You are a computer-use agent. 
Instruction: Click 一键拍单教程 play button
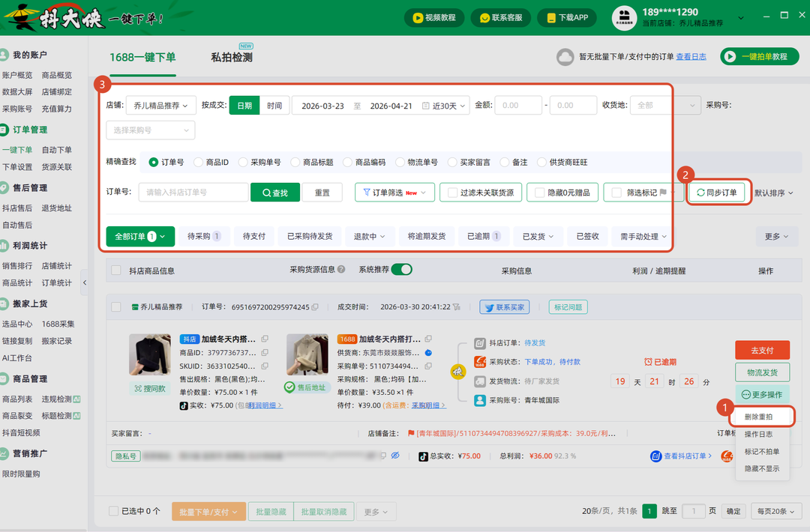(x=759, y=57)
